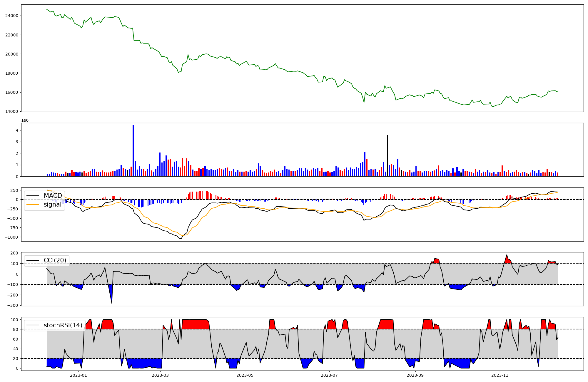Click the 2023-05 date tick label
Viewport: 588px width, 382px height.
tap(245, 375)
